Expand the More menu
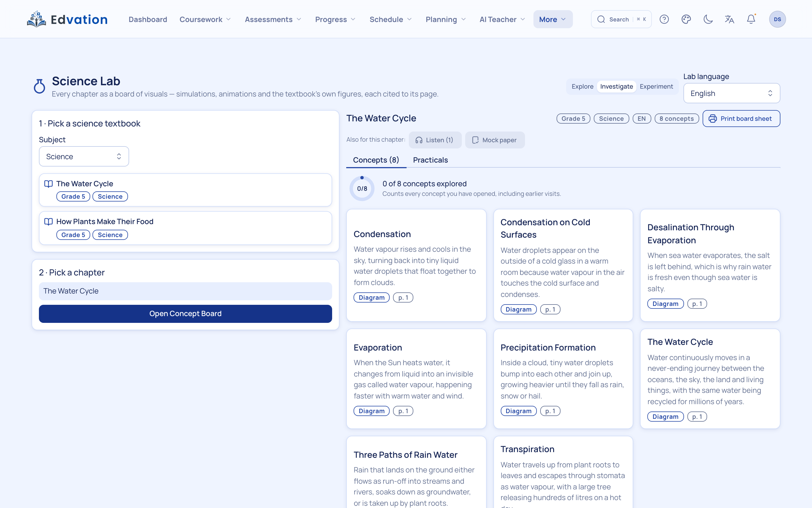 [553, 19]
